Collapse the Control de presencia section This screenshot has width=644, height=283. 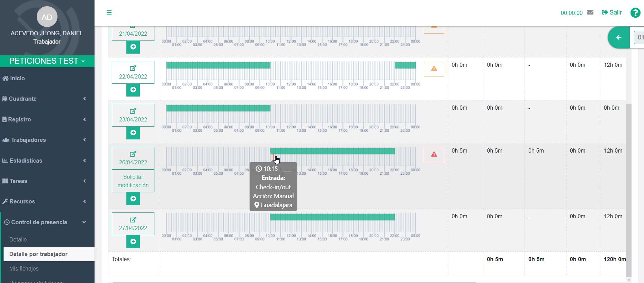click(x=47, y=222)
